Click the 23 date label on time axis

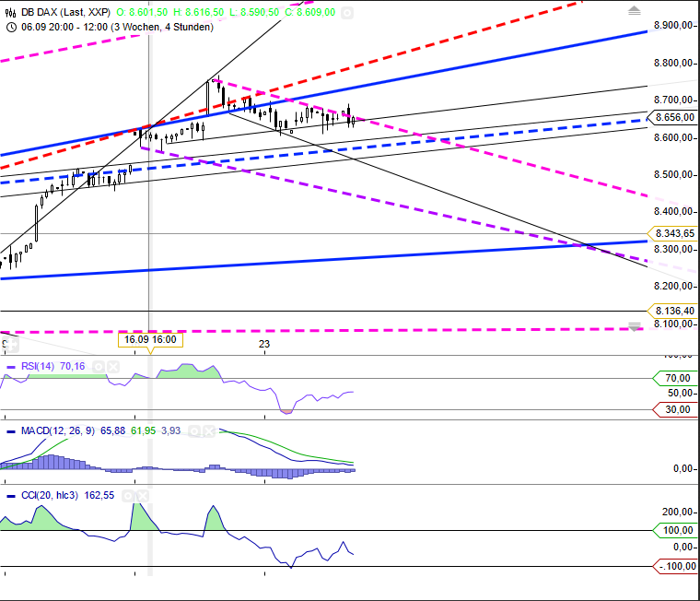(x=264, y=344)
